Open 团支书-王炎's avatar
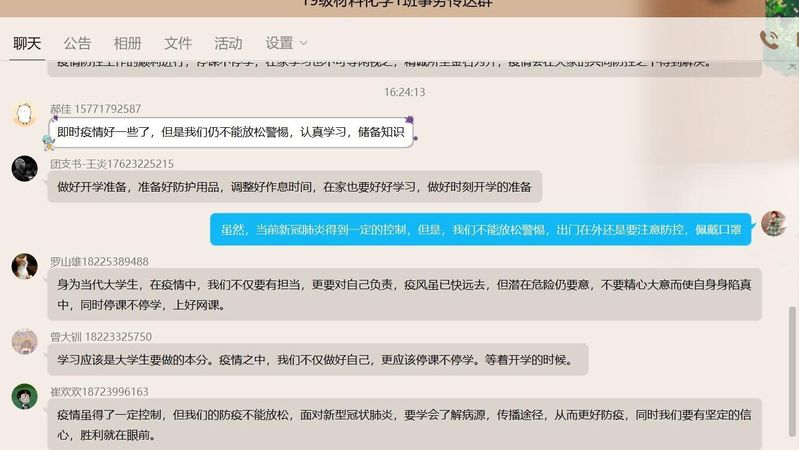Viewport: 799px width, 450px height. pyautogui.click(x=24, y=168)
